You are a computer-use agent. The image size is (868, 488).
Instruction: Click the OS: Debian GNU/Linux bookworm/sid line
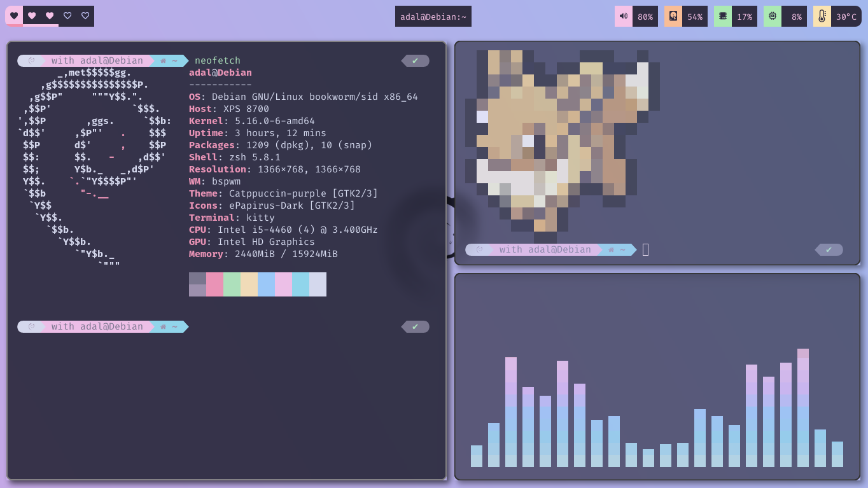click(304, 97)
